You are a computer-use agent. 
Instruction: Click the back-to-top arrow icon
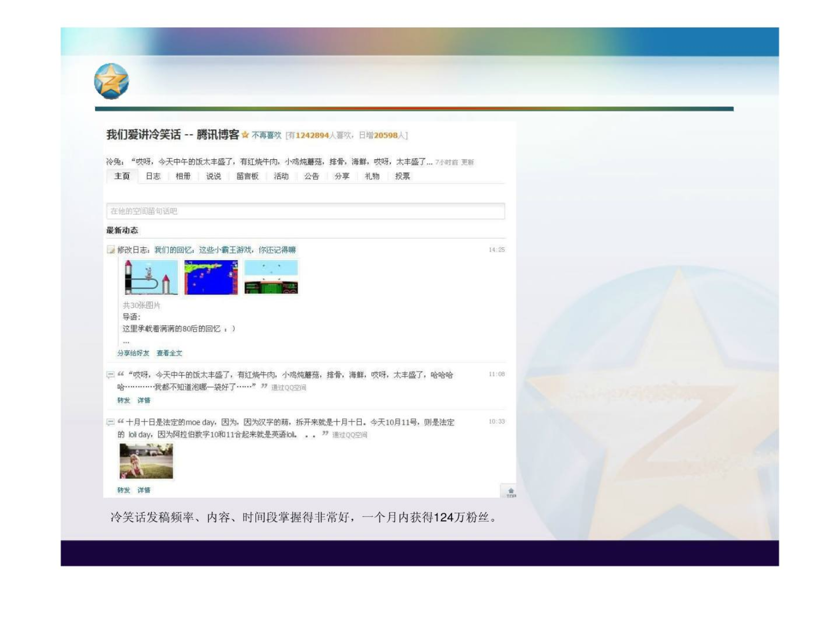click(x=511, y=492)
